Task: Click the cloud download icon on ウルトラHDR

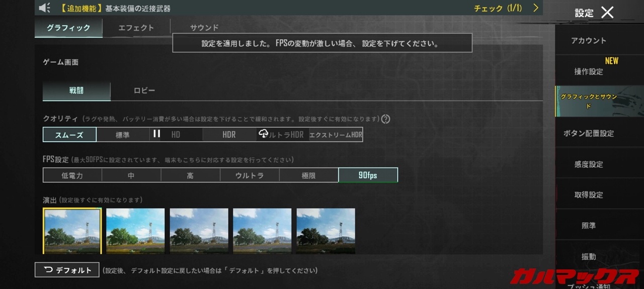Action: coord(263,134)
